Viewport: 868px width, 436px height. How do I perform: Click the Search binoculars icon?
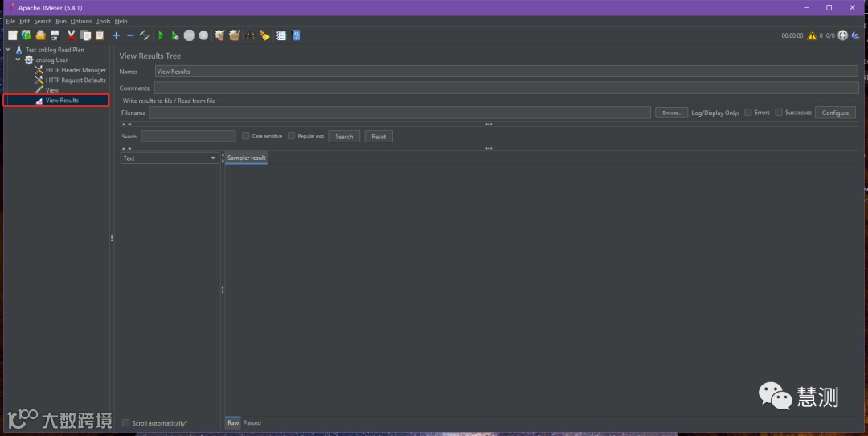(251, 35)
